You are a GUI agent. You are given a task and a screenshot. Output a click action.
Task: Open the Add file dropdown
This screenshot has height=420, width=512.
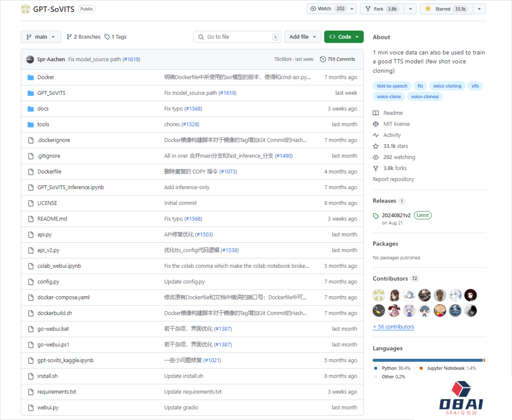coord(302,37)
